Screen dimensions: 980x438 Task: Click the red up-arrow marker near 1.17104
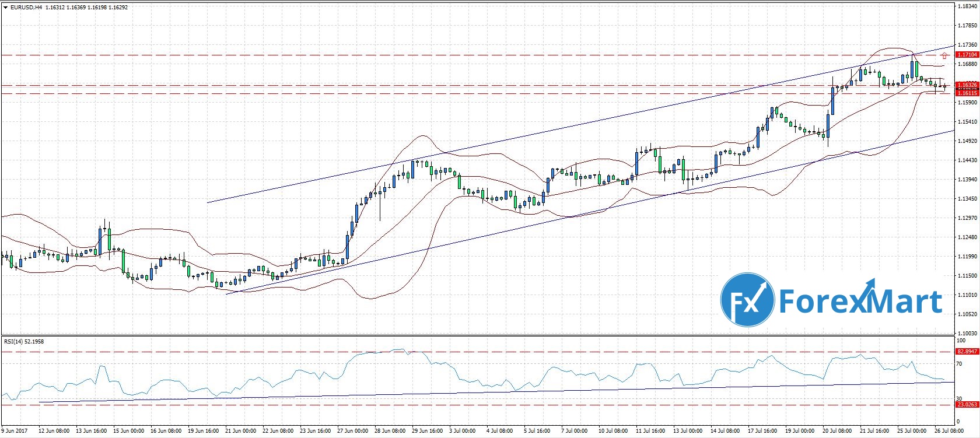tap(944, 56)
